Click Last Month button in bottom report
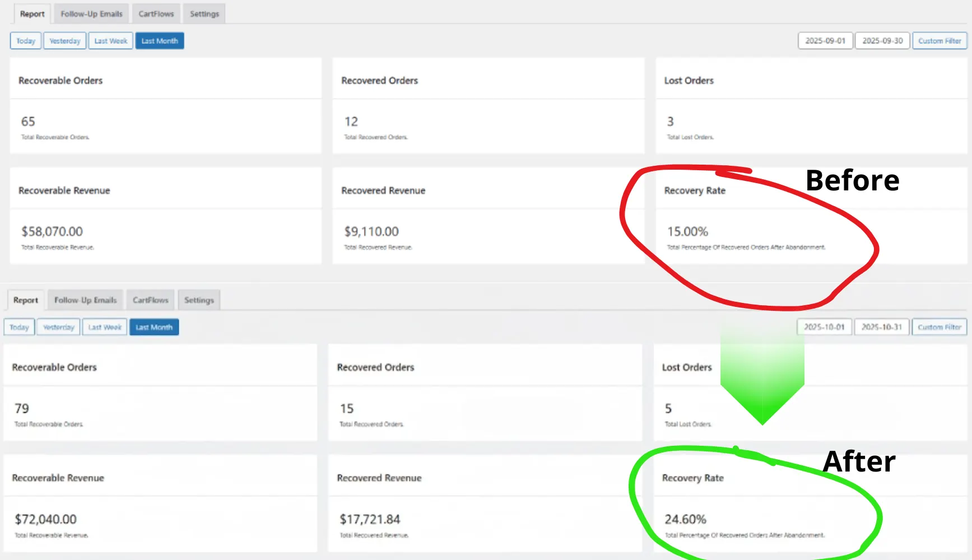 (154, 327)
